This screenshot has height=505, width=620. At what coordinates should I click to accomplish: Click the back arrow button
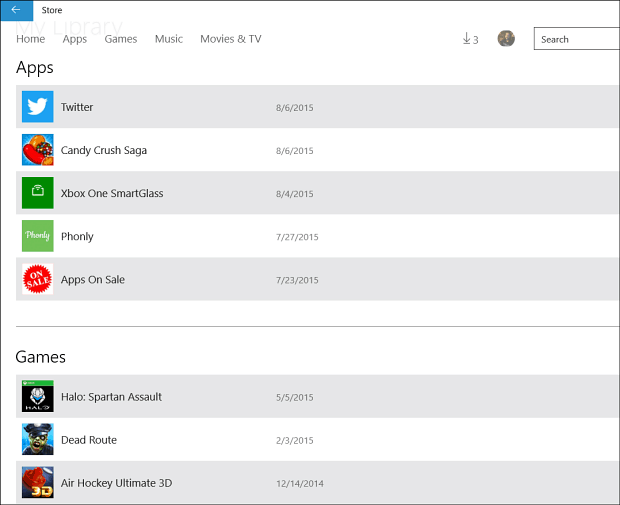pyautogui.click(x=16, y=10)
